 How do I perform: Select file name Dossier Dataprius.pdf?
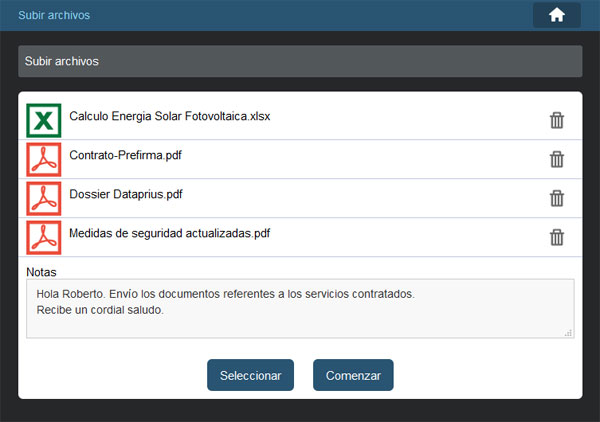coord(126,194)
